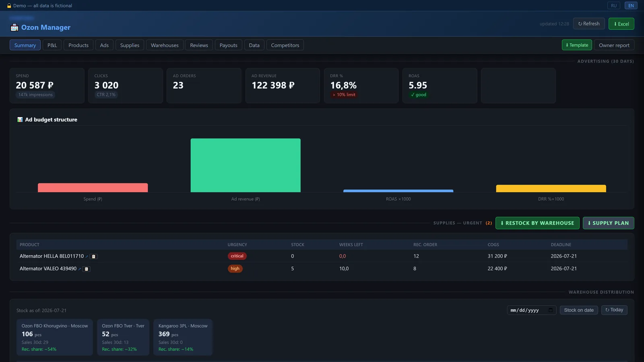
Task: Switch to the Reviews tab
Action: point(199,45)
